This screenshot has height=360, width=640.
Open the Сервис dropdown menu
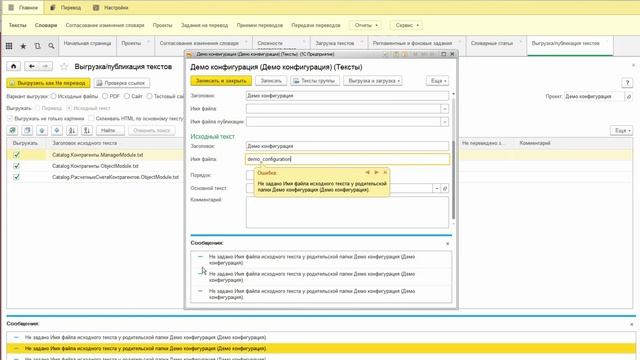[407, 25]
